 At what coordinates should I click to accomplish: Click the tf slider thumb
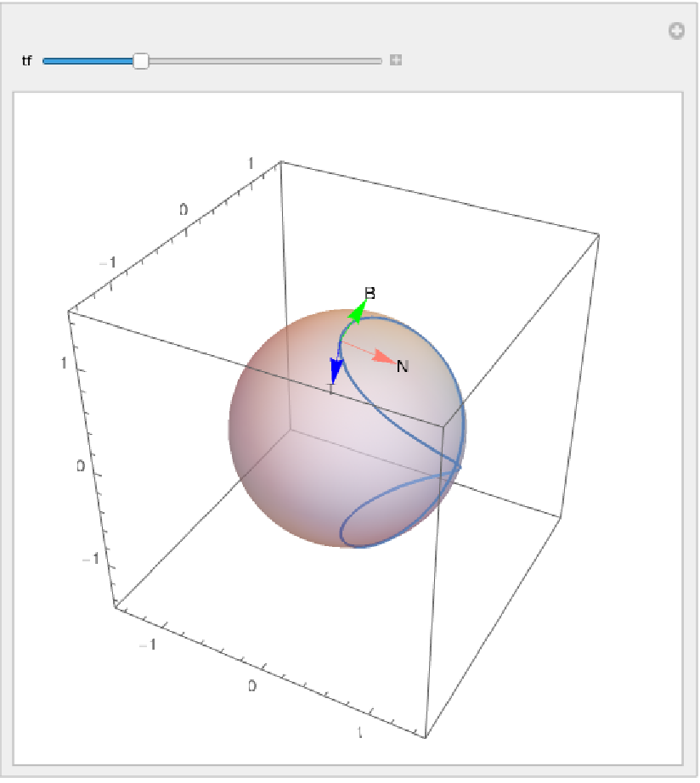pos(141,60)
